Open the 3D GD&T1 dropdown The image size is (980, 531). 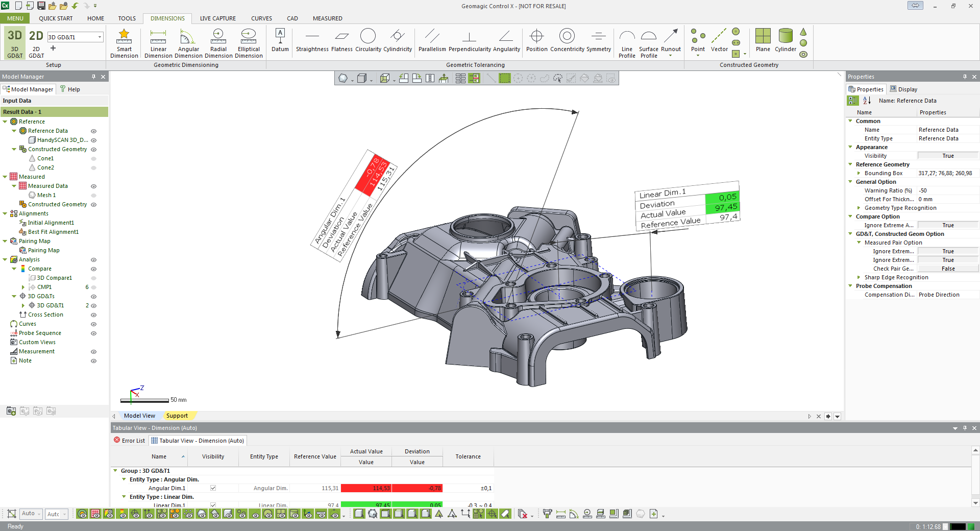coord(100,37)
